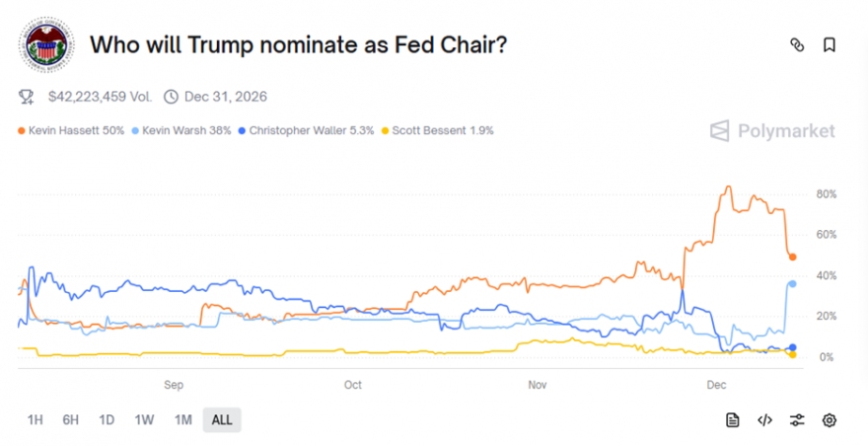Switch chart to 1W range

(144, 420)
